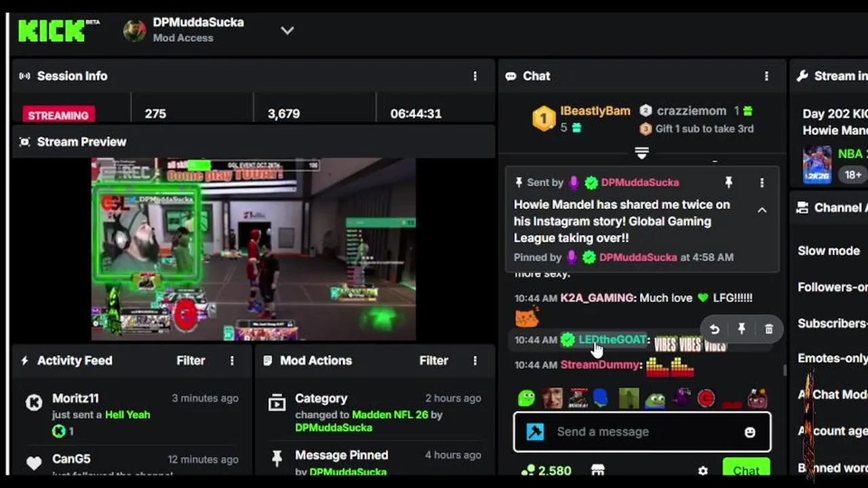Click K2A_GAMING username in chat
This screenshot has width=868, height=488.
pos(597,298)
